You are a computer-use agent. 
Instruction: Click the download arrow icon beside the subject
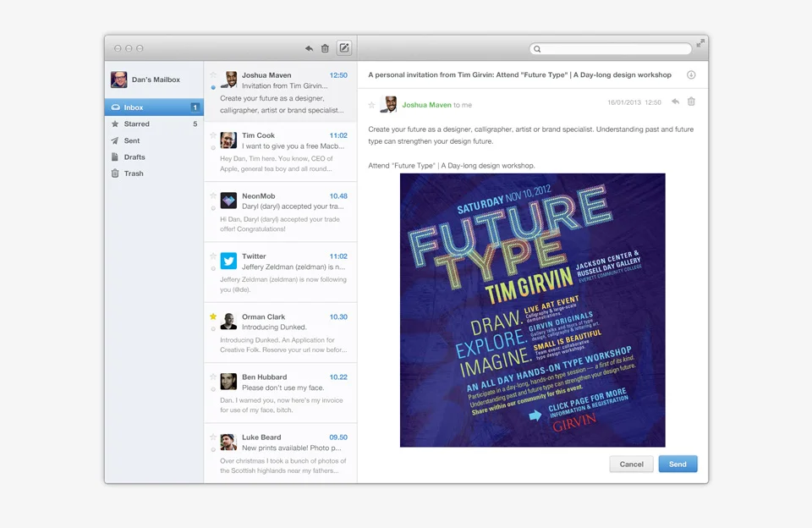coord(691,74)
